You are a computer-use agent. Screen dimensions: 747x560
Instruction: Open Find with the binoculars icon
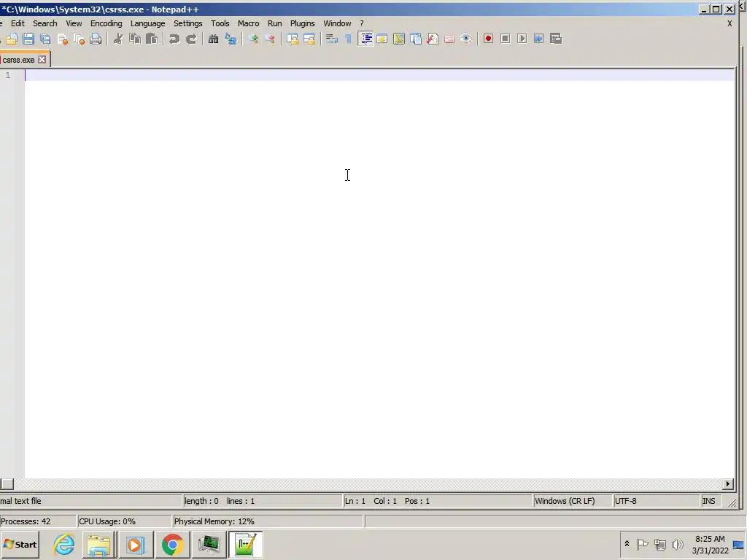coord(214,39)
